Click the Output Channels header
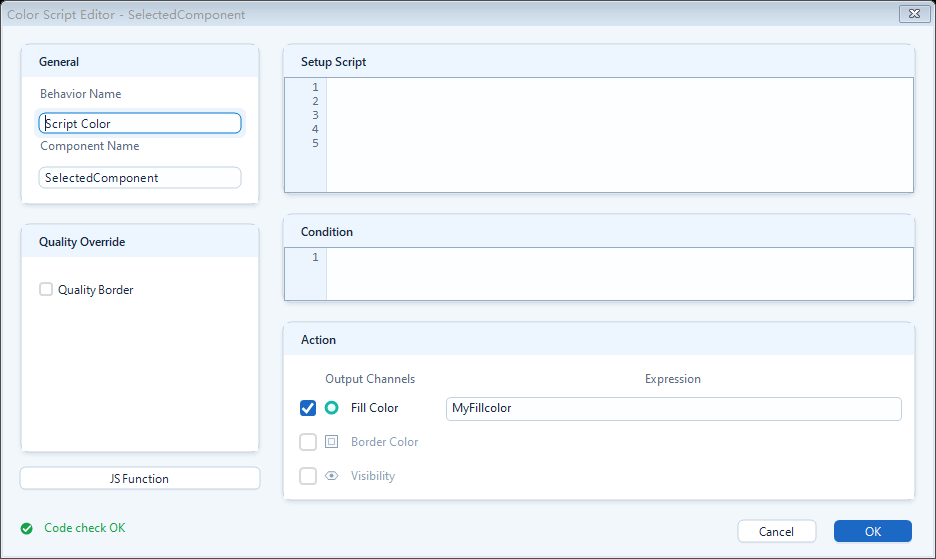 point(370,379)
